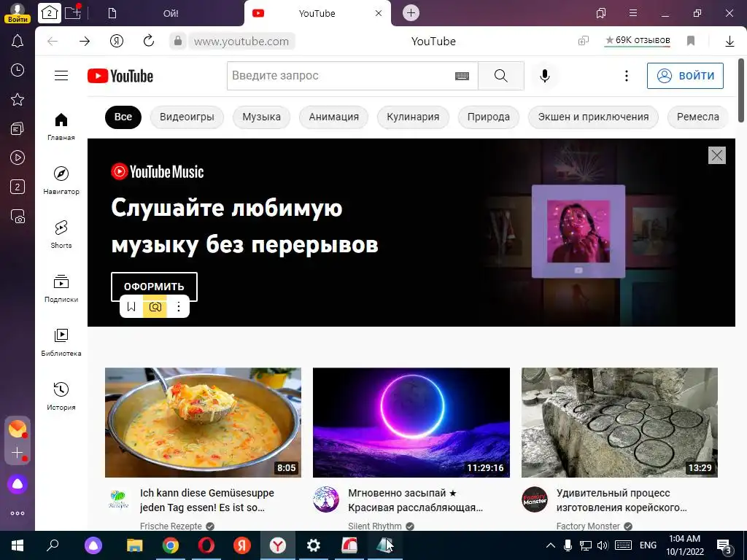Select the Анимация filter chip
Viewport: 747px width, 560px height.
click(333, 117)
